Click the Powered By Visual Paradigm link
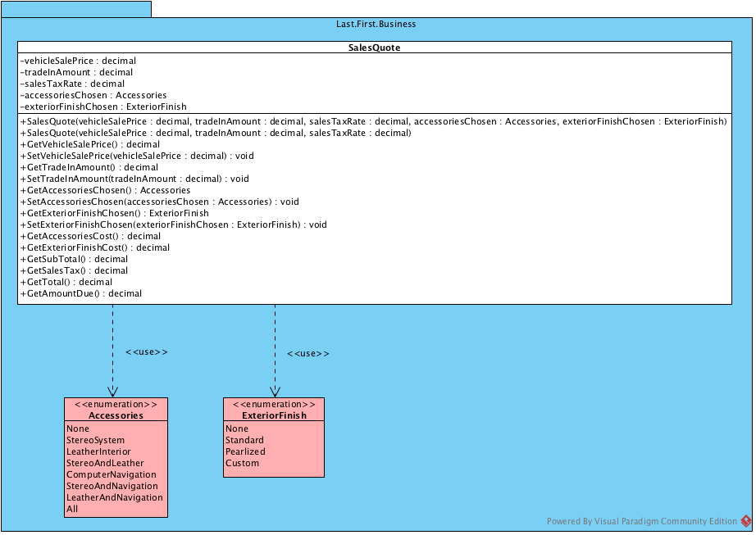756x535 pixels. pyautogui.click(x=640, y=520)
